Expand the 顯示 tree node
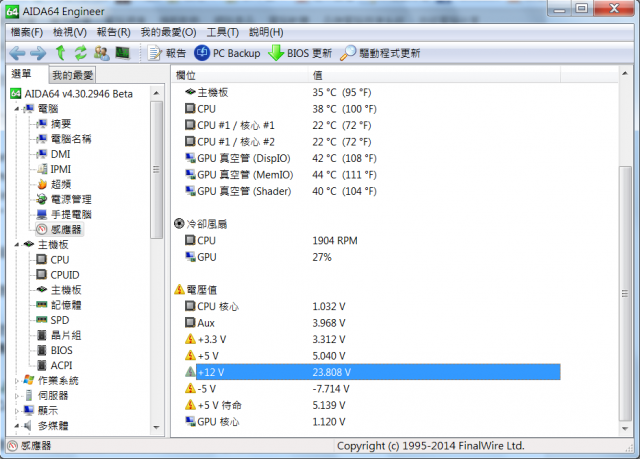This screenshot has width=640, height=459. coord(17,411)
